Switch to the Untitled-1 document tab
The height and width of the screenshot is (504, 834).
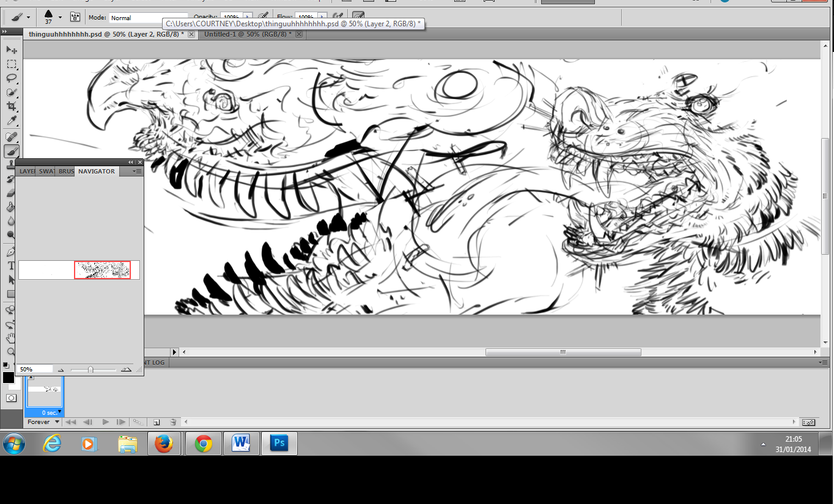[x=246, y=34]
